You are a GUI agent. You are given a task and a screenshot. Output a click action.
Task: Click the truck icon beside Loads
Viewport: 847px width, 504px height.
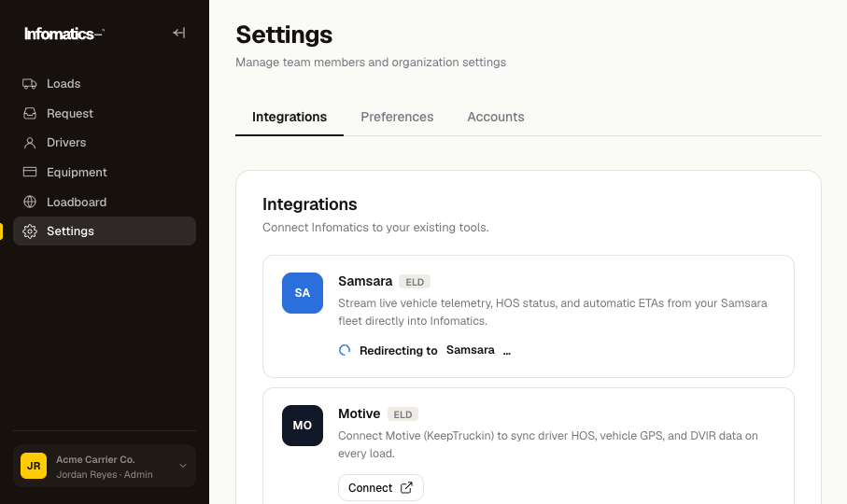click(30, 84)
